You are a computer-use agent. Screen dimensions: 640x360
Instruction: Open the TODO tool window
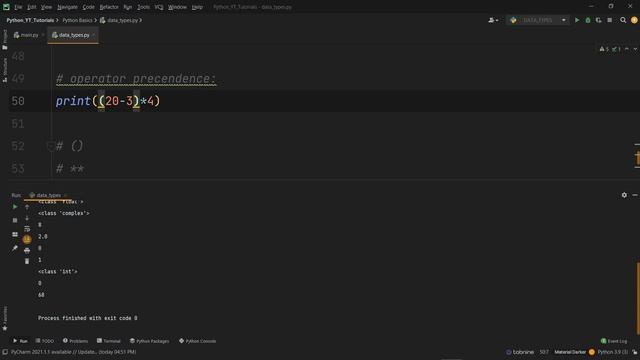44,341
